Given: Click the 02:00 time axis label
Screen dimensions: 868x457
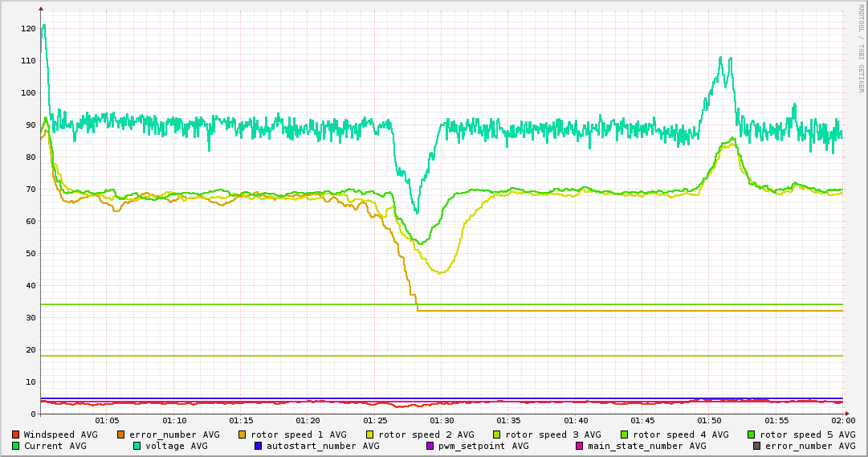Looking at the screenshot, I should coord(843,421).
